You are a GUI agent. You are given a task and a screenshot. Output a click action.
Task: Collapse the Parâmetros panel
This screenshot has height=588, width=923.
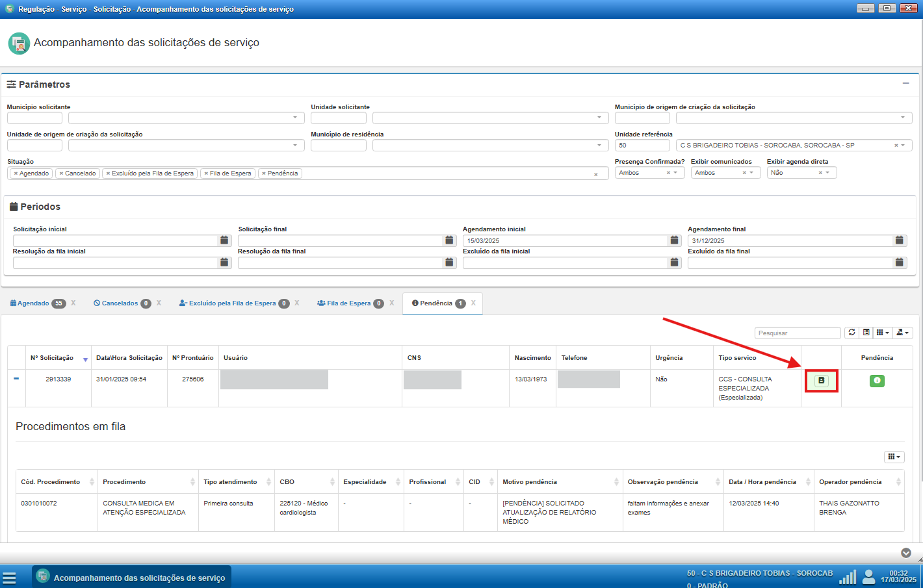(905, 84)
